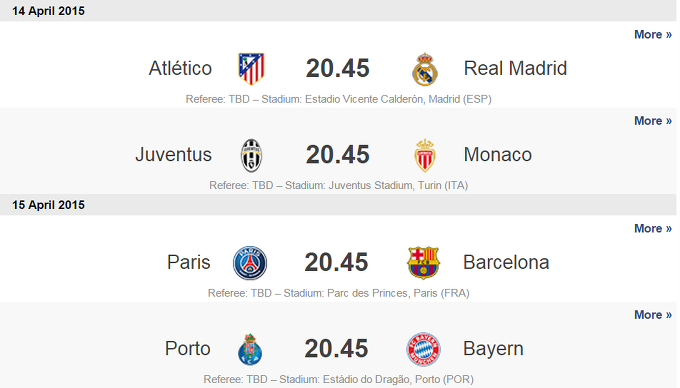This screenshot has width=680, height=388.
Task: Select the Juventus club crest
Action: (251, 155)
